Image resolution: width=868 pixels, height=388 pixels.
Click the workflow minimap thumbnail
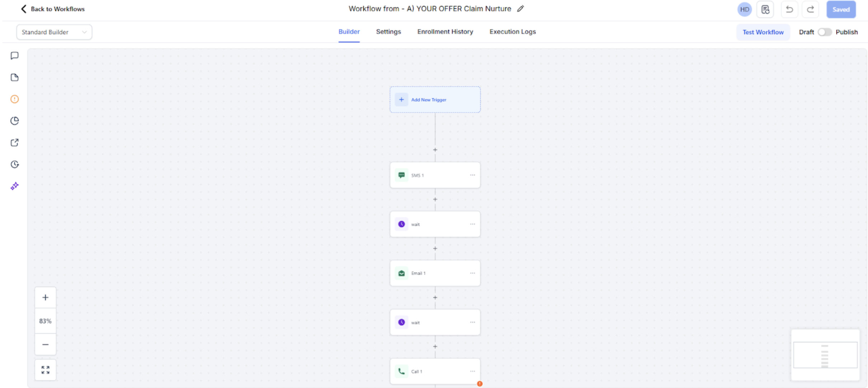[x=825, y=355]
